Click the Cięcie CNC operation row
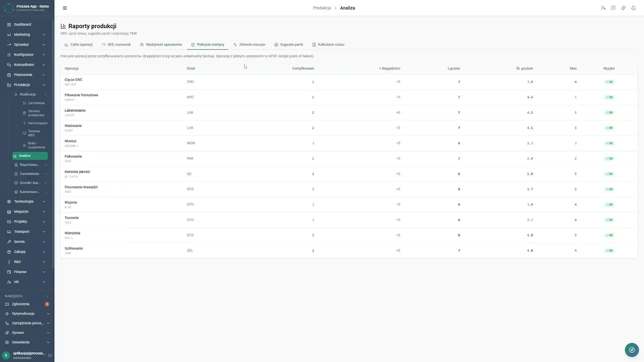This screenshot has height=362, width=644. [x=349, y=82]
